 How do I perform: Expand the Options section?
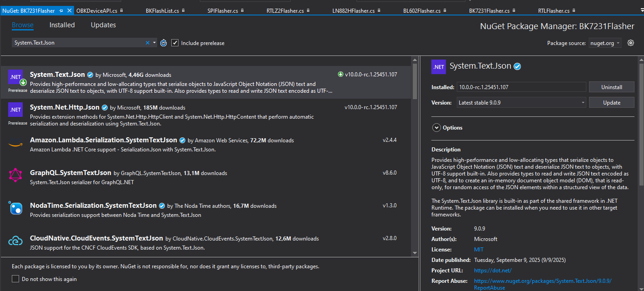(x=436, y=128)
